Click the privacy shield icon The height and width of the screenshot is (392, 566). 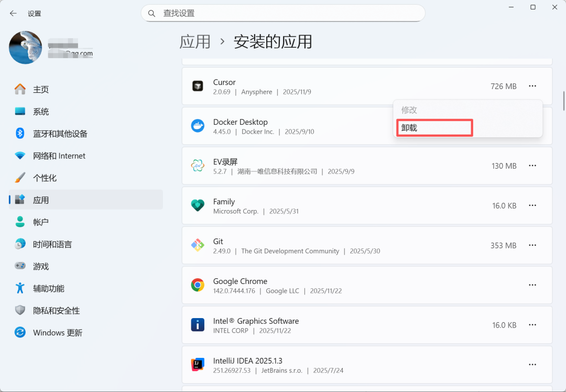click(x=20, y=310)
